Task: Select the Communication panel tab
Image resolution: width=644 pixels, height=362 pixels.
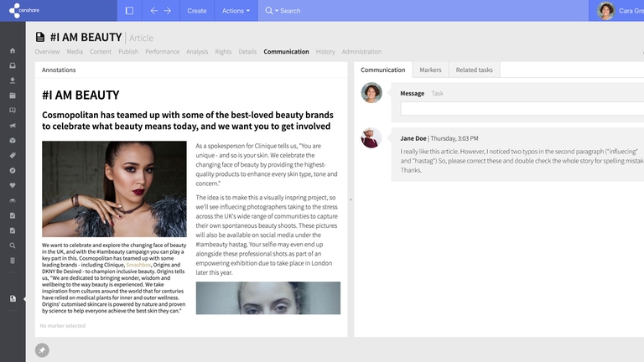Action: click(383, 70)
